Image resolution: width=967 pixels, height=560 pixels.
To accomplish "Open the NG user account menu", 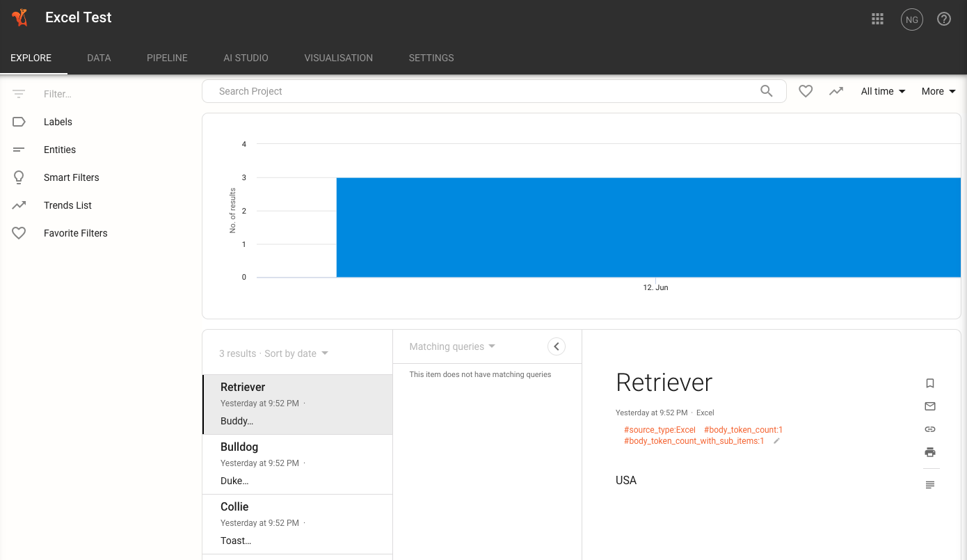I will click(x=911, y=19).
